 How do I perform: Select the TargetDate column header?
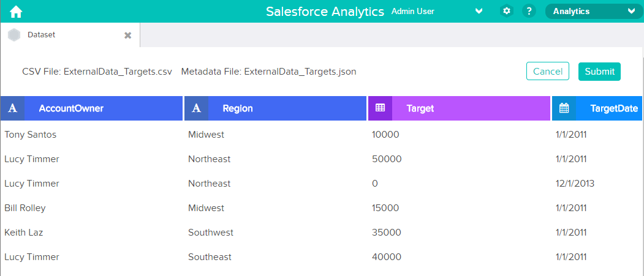click(x=597, y=108)
